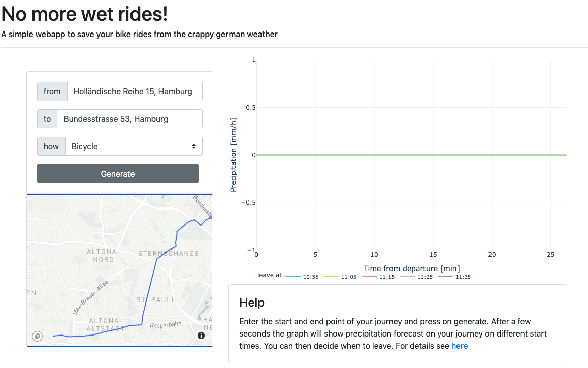Click the Reeperbahn map label
This screenshot has width=588, height=368.
(166, 324)
